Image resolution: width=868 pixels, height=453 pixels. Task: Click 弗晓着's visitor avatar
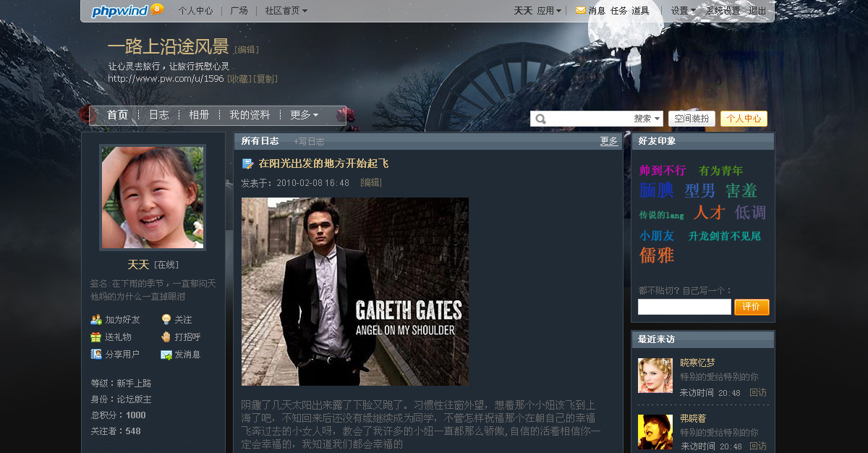655,432
